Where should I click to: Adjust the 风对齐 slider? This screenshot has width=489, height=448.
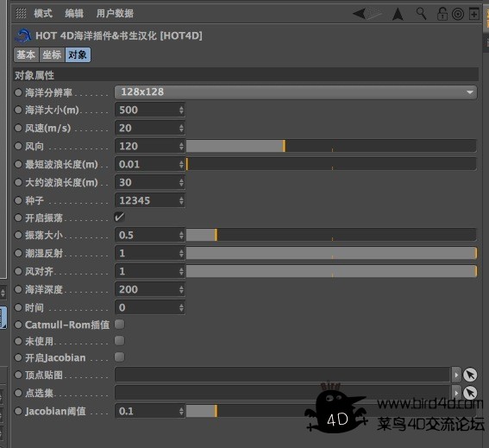[x=331, y=271]
